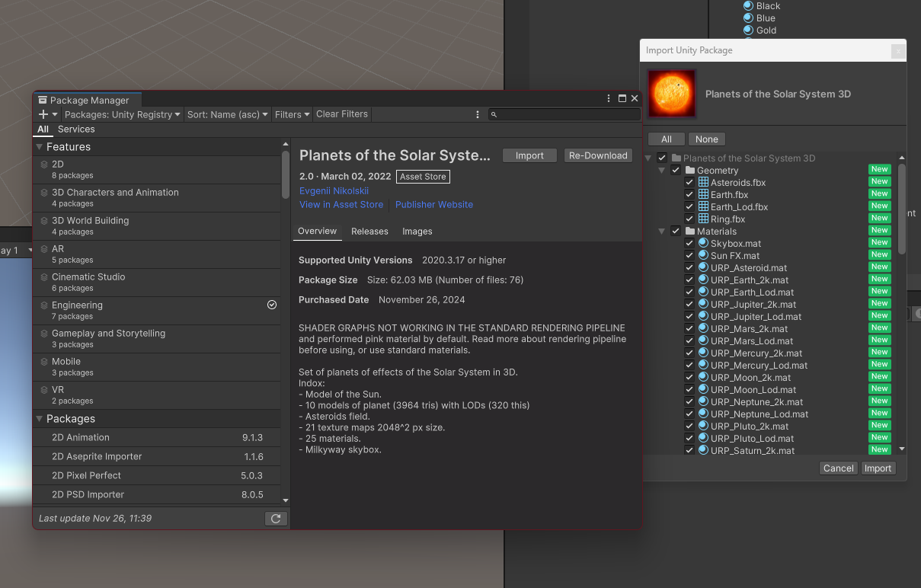Uncheck URP_Earth_2k.mat checkbox
Viewport: 921px width, 588px height.
point(689,280)
